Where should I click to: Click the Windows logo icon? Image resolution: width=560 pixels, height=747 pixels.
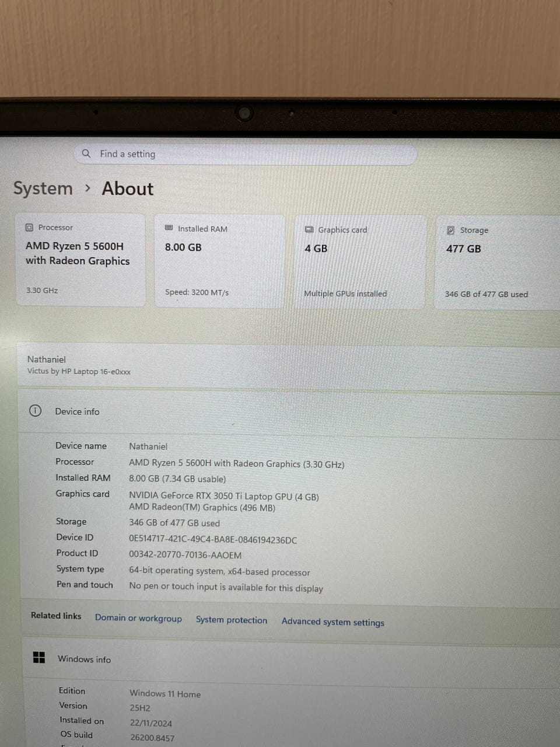pos(39,658)
